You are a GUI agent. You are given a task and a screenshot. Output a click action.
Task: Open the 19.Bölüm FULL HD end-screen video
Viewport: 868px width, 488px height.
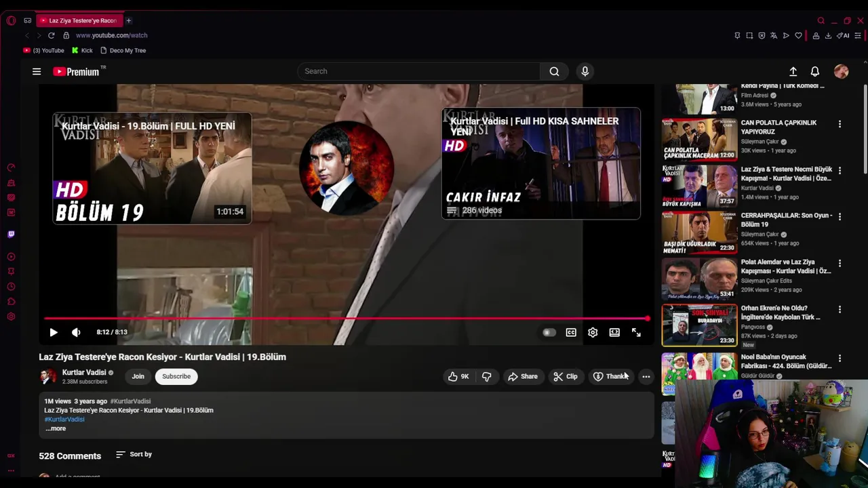153,168
